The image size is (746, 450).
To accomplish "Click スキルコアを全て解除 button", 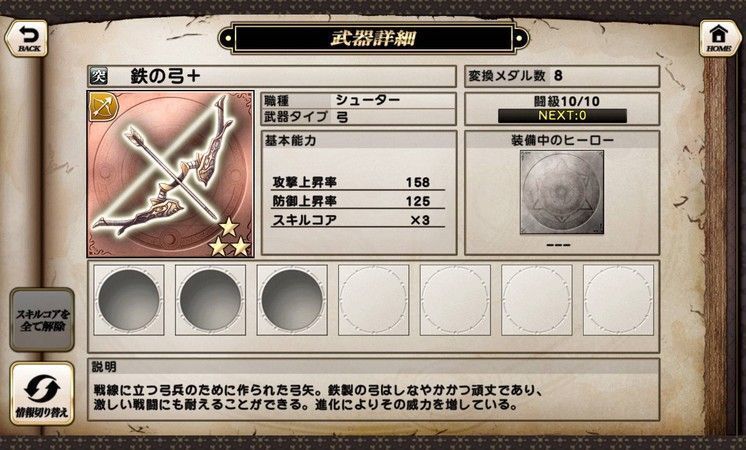I will coord(42,320).
